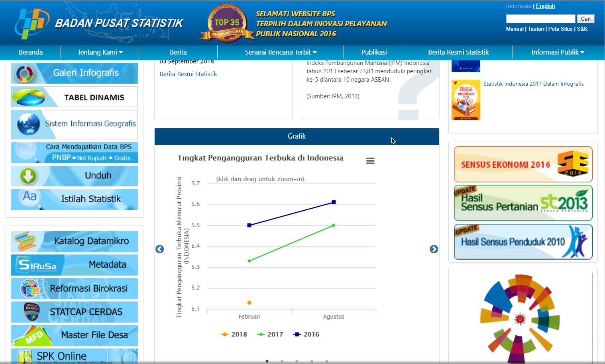Image resolution: width=605 pixels, height=364 pixels.
Task: Click the "(Sumber: IPM, 2013)" text
Action: (333, 96)
